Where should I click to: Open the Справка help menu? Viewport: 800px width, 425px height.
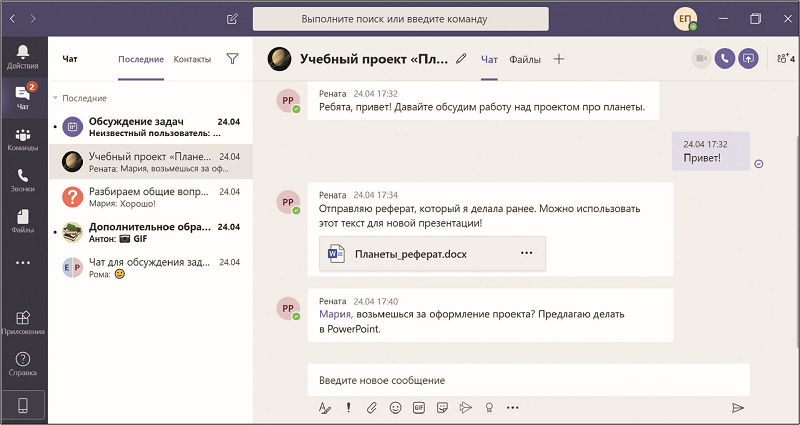click(x=23, y=364)
